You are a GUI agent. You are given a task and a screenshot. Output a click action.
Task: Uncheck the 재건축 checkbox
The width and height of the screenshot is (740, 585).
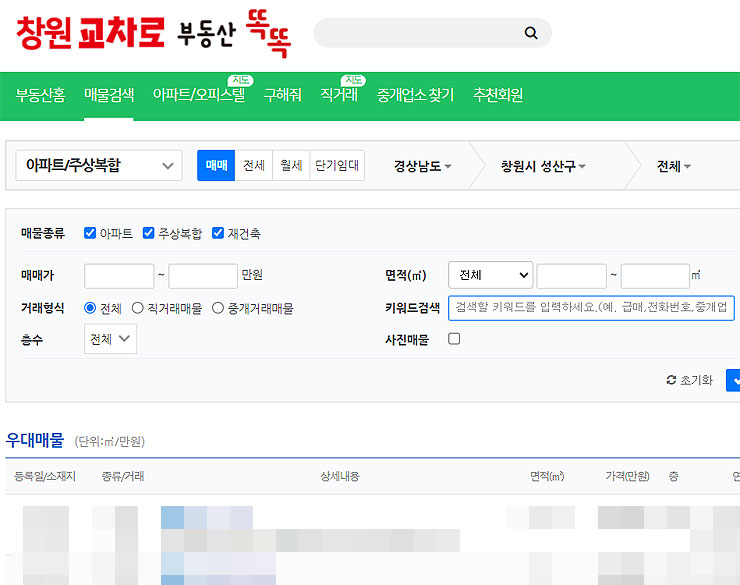coord(218,233)
